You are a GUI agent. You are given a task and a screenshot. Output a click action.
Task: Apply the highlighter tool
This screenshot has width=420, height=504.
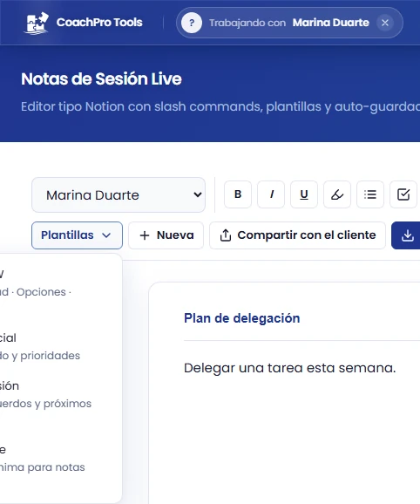point(337,194)
